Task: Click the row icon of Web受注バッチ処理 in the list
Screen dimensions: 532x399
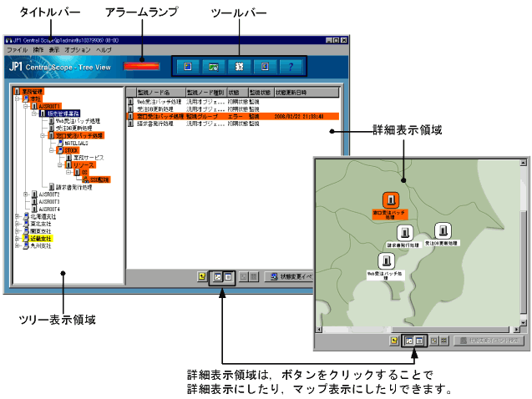Action: tap(130, 102)
